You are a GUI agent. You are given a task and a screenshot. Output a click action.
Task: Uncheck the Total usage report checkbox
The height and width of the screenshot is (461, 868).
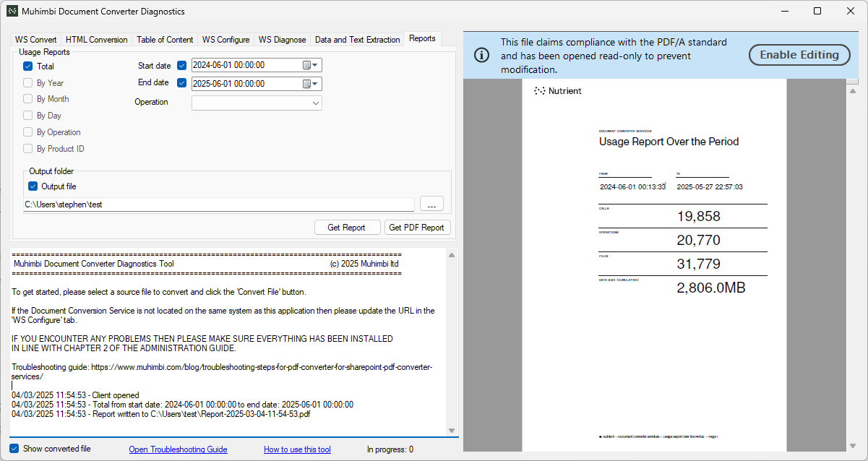pos(28,66)
